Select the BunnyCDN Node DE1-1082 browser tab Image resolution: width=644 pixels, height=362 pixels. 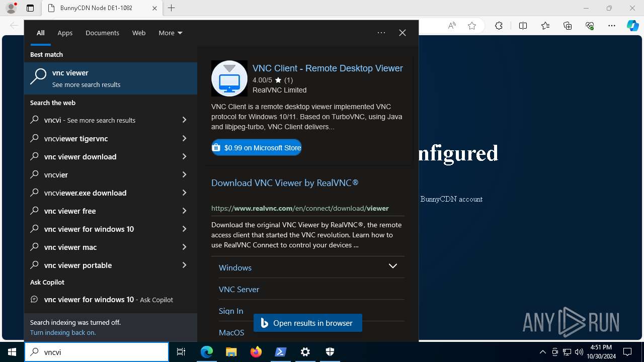tap(103, 8)
